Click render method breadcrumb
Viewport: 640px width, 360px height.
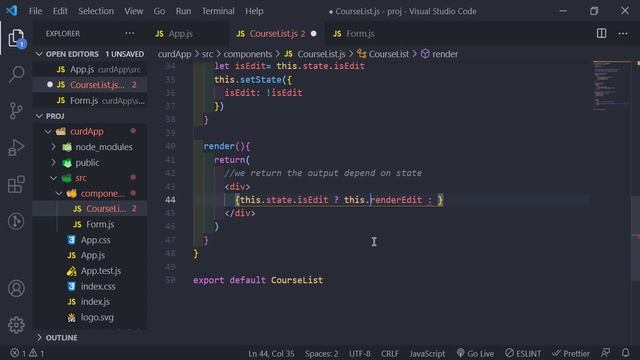[440, 54]
